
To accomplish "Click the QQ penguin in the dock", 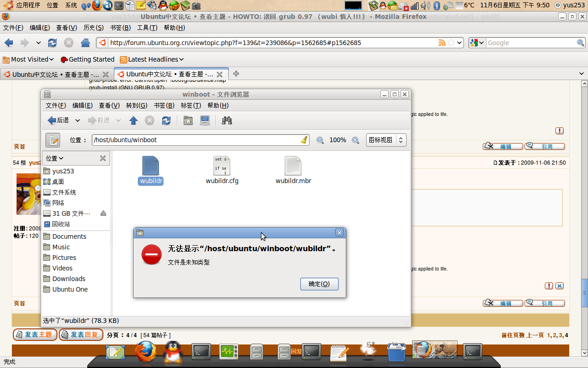I will (x=173, y=352).
